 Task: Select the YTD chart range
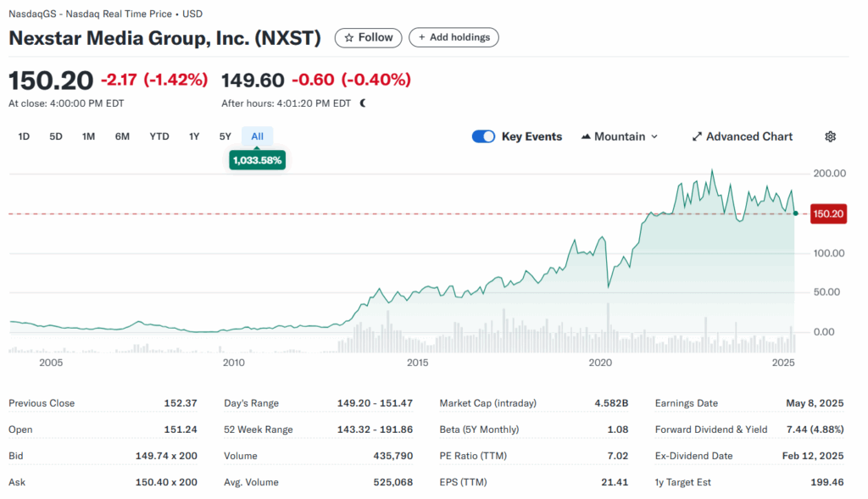159,136
